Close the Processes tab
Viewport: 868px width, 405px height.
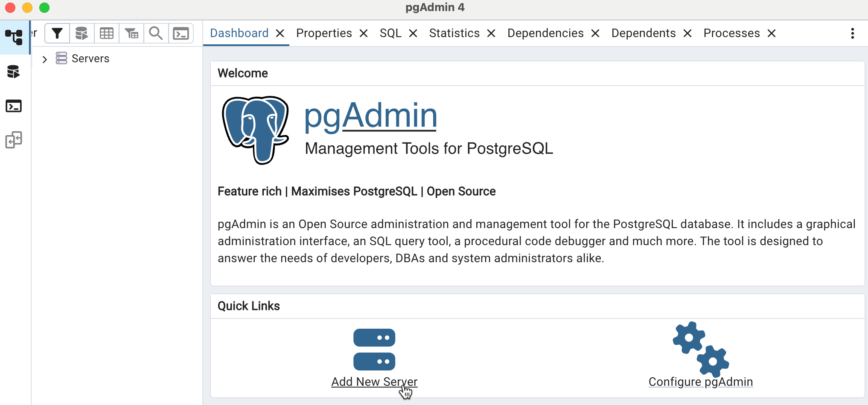coord(772,33)
